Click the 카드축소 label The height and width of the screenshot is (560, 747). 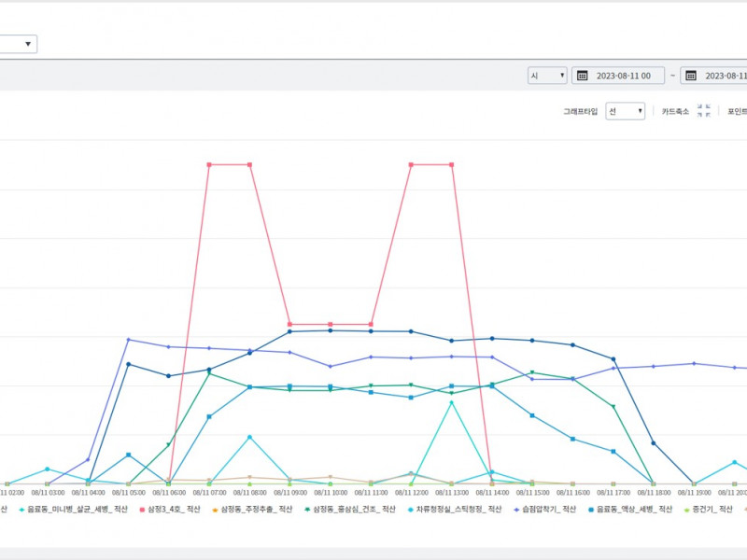point(674,111)
